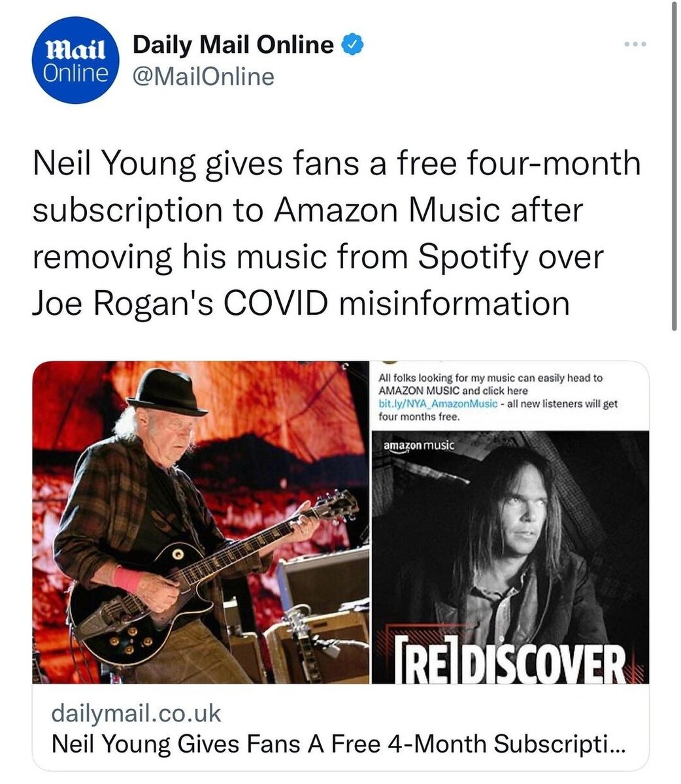The image size is (681, 784).
Task: Click the black hat worn by the guitarist
Action: (165, 392)
